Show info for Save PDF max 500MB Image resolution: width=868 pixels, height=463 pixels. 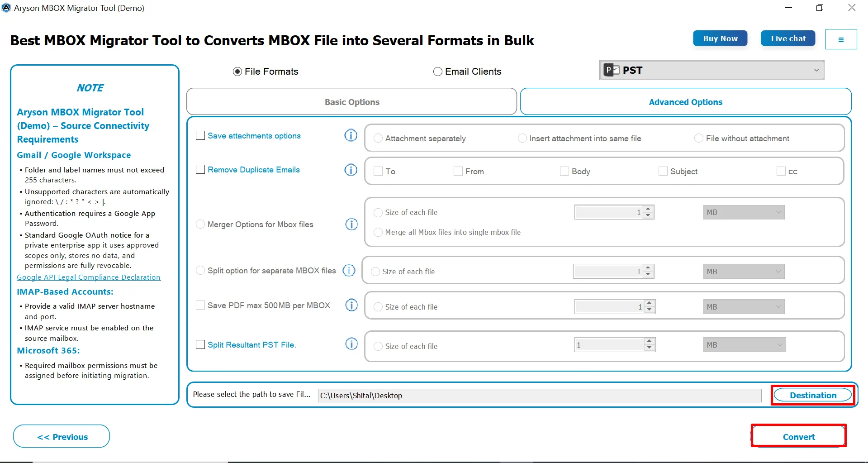pyautogui.click(x=351, y=305)
